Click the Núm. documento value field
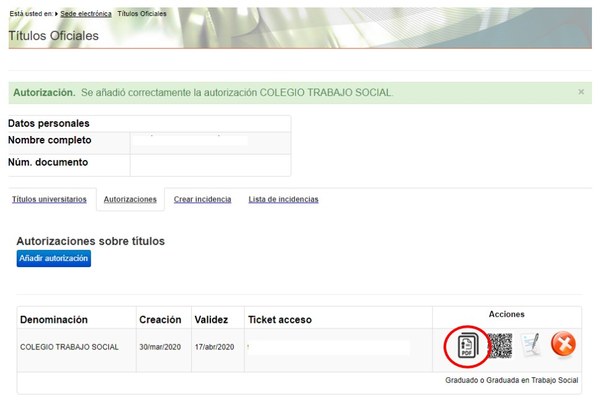 tap(210, 163)
